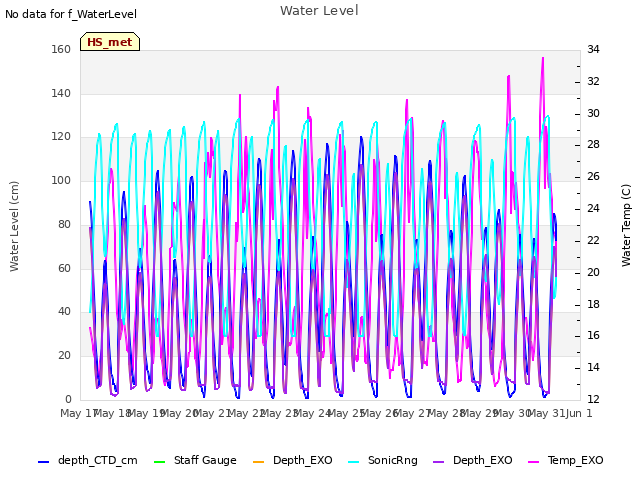This screenshot has height=480, width=640.
Task: Click the green Staff Gauge legend swatch
Action: pyautogui.click(x=159, y=462)
